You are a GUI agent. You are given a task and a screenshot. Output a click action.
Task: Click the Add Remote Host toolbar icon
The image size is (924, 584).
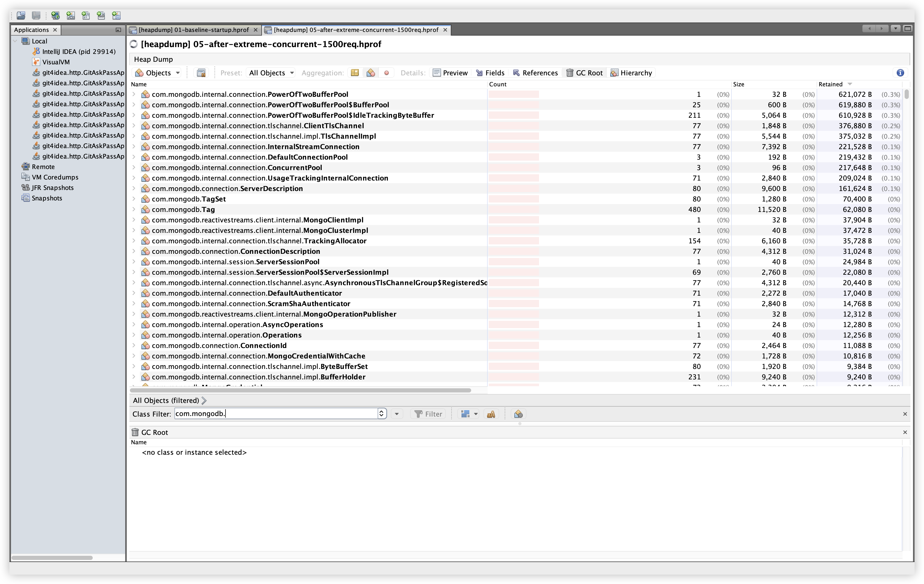pos(55,16)
